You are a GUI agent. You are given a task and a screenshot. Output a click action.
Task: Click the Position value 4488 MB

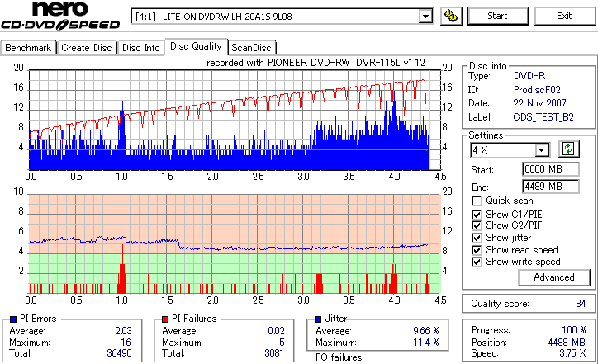pos(567,343)
